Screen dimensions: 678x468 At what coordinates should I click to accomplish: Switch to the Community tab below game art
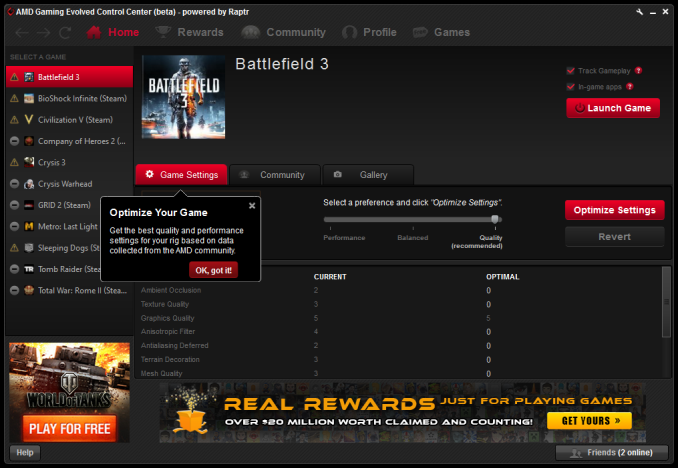click(275, 175)
